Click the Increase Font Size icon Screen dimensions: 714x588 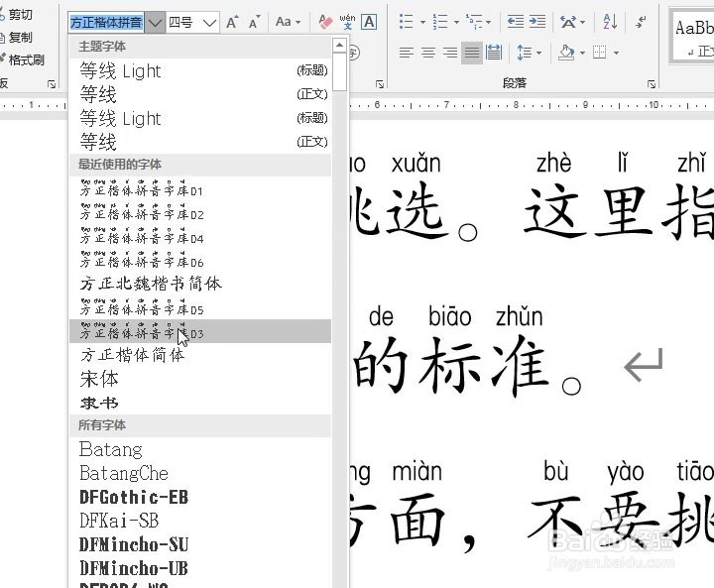232,22
